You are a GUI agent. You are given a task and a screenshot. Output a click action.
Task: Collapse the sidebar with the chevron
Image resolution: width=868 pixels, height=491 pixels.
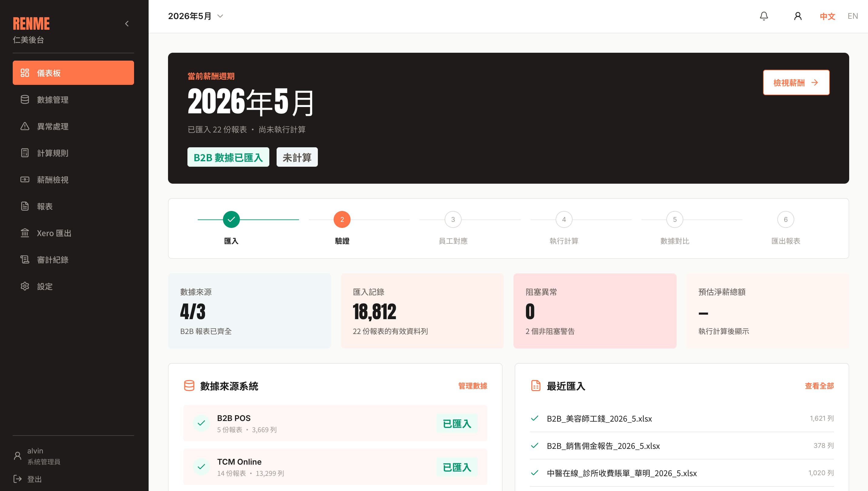click(127, 24)
